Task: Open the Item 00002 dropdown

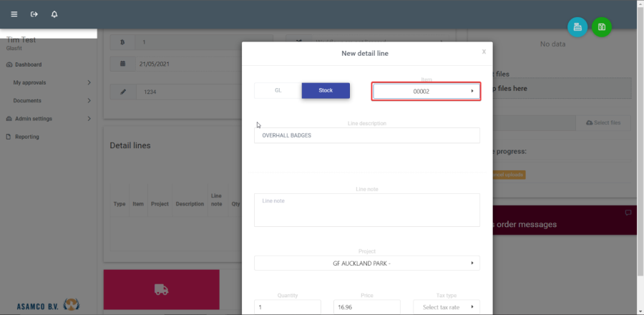Action: point(426,92)
